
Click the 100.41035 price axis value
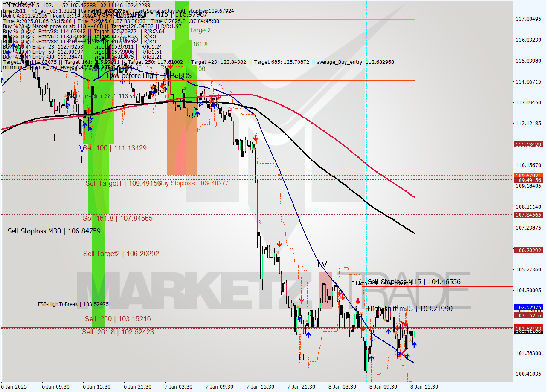pyautogui.click(x=529, y=374)
